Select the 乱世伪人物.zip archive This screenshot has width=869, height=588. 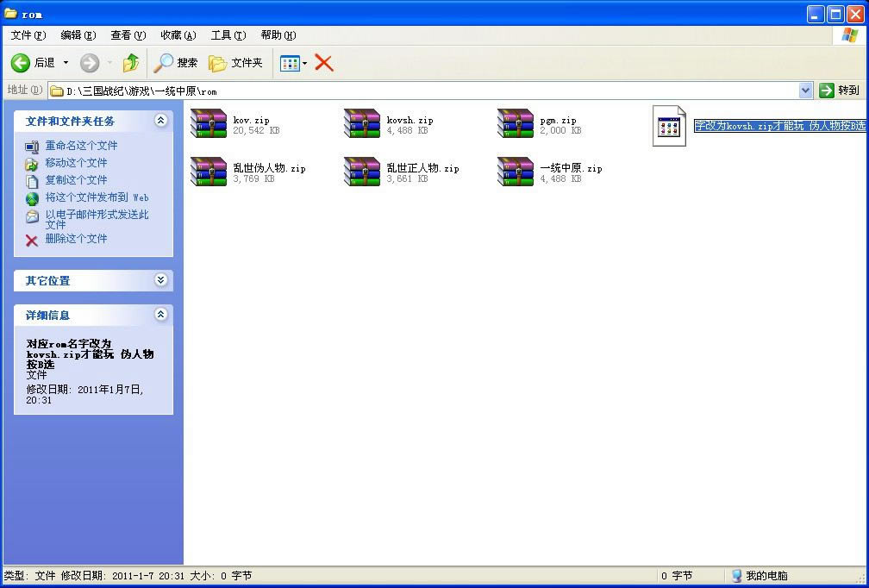[208, 172]
